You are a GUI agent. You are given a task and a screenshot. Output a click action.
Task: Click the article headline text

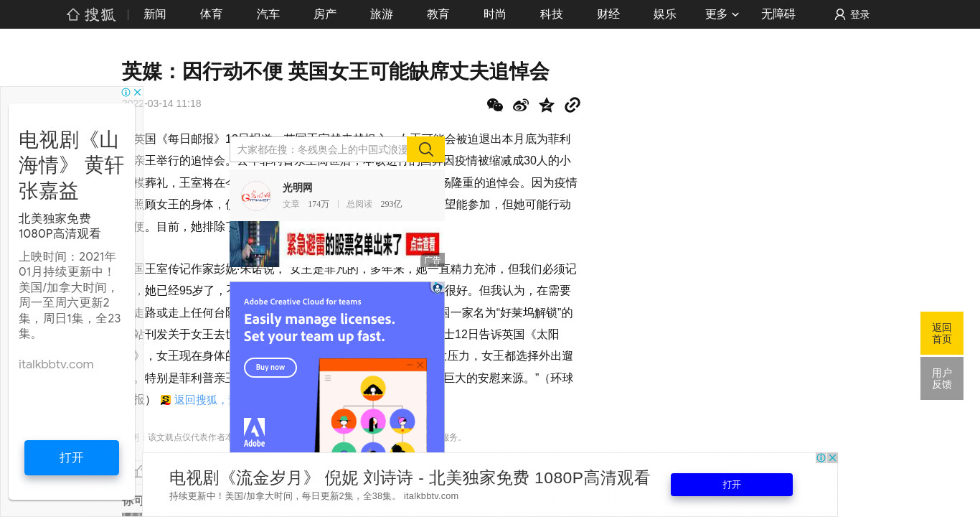click(x=336, y=71)
